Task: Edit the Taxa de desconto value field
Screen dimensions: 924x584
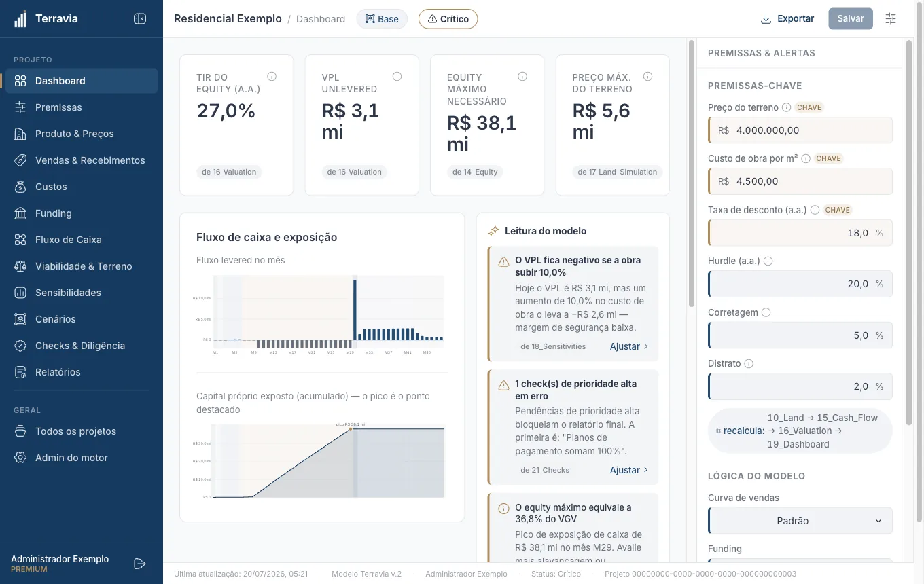Action: [800, 233]
